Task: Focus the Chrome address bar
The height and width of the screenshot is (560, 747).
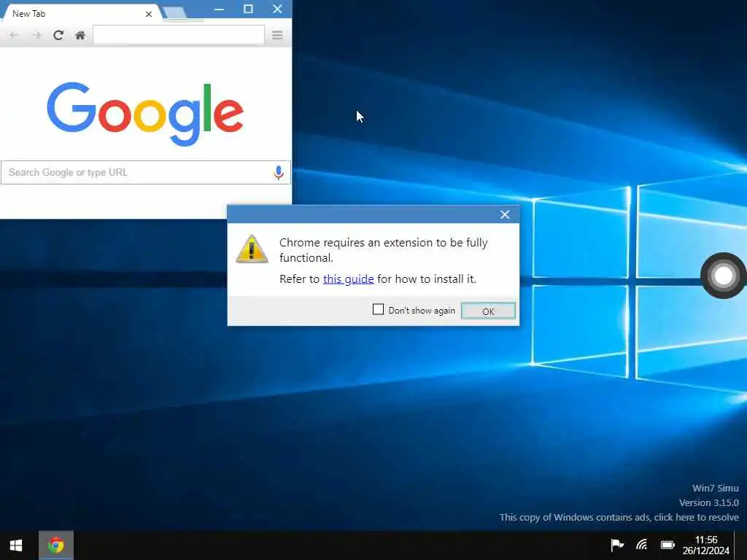Action: click(x=179, y=35)
